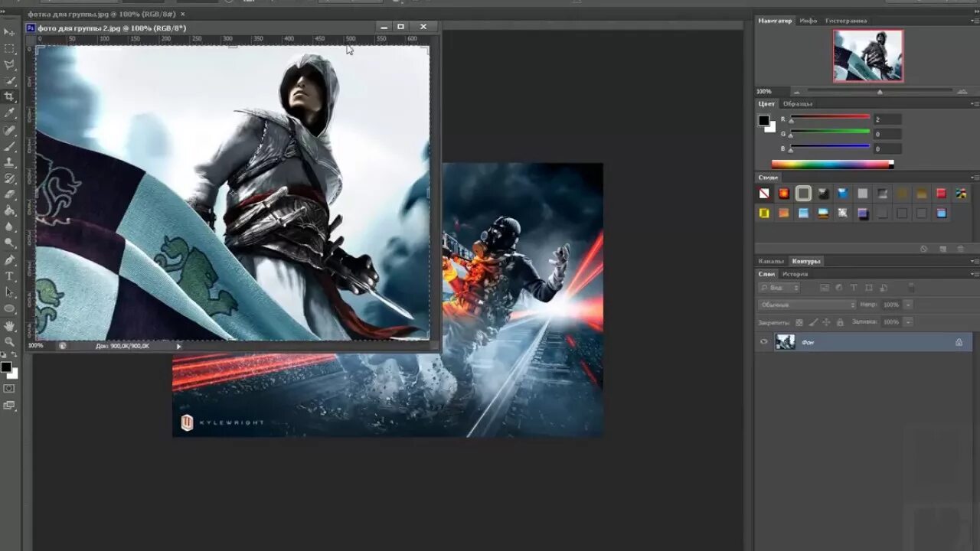Viewport: 980px width, 551px height.
Task: Open Navigator panel flyout menu
Action: pos(974,21)
